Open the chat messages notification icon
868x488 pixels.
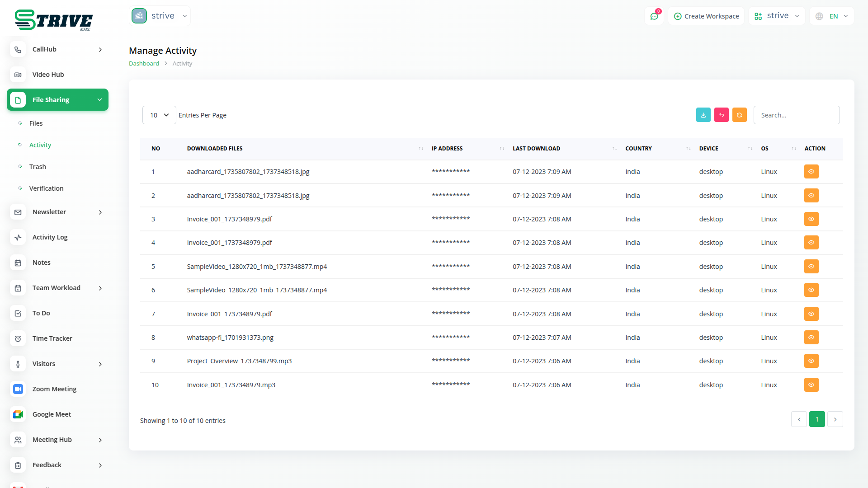pyautogui.click(x=654, y=16)
